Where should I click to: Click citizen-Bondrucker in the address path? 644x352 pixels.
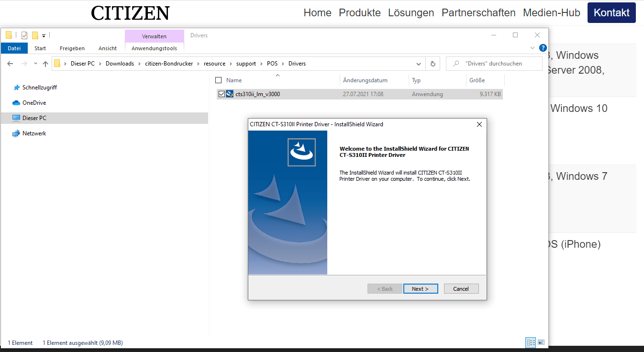[x=169, y=64]
